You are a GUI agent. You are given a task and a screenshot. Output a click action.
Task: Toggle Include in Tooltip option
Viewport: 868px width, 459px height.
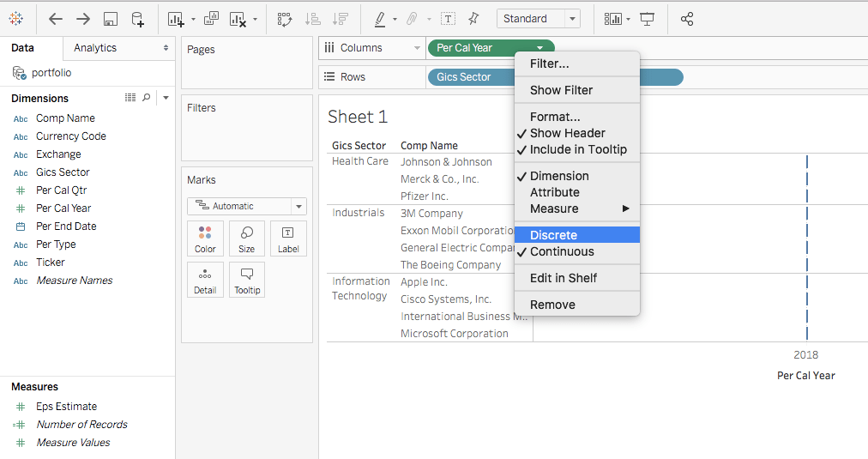click(x=577, y=149)
